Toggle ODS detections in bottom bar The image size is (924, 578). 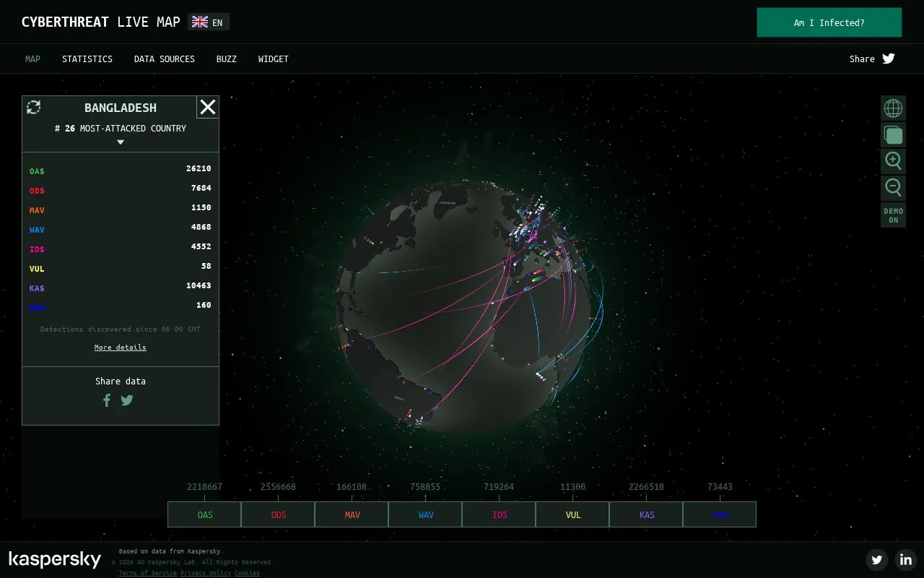[279, 514]
